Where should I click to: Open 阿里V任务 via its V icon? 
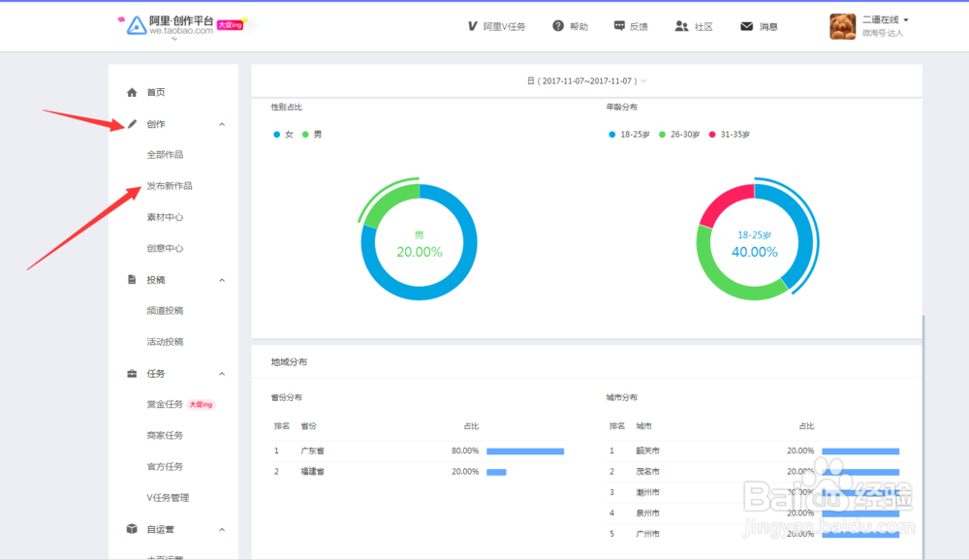coord(472,26)
